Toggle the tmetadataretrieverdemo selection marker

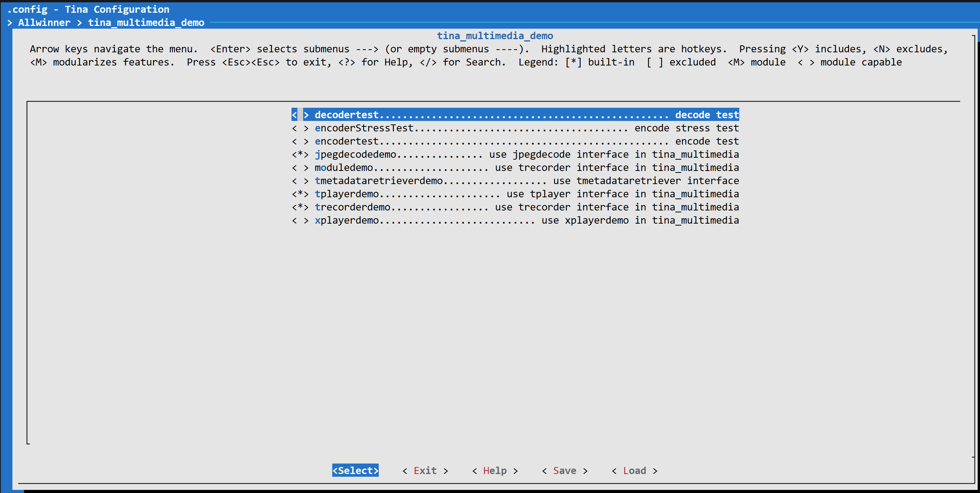pyautogui.click(x=300, y=181)
